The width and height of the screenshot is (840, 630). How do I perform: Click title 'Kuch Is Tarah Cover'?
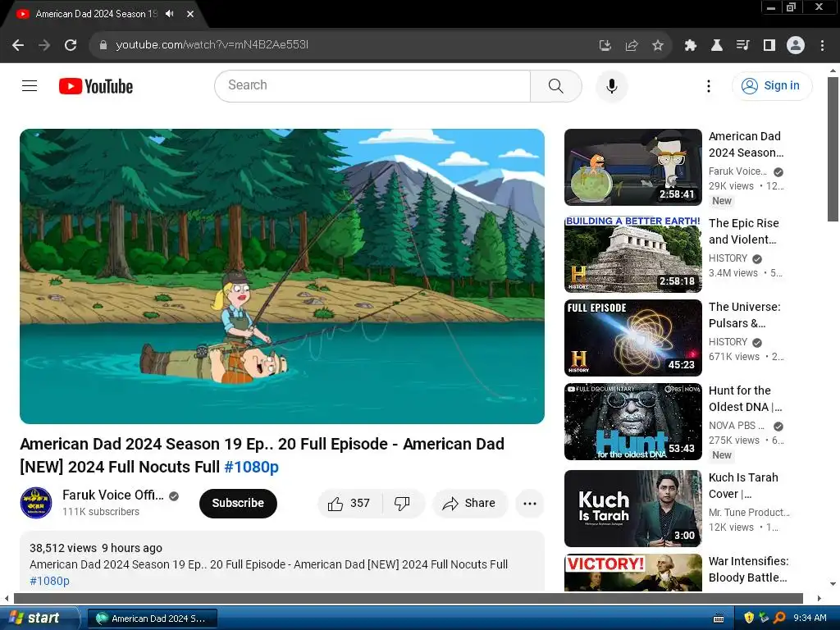click(x=743, y=486)
